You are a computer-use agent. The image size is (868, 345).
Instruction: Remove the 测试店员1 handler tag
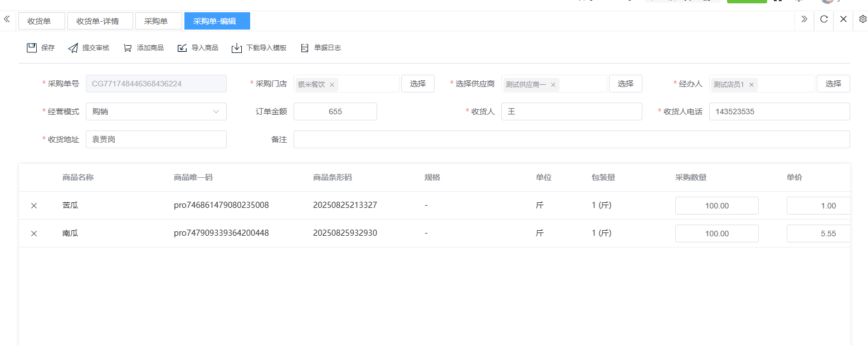click(x=752, y=85)
